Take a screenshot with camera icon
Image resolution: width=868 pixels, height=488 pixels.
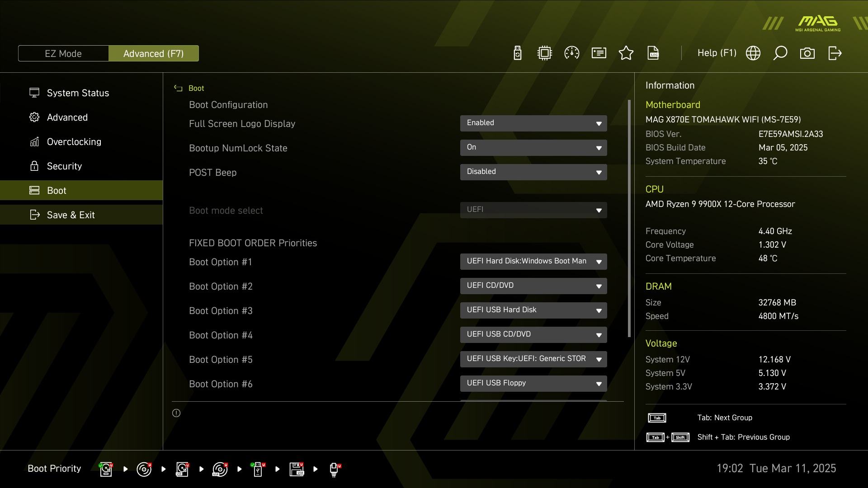click(x=807, y=53)
